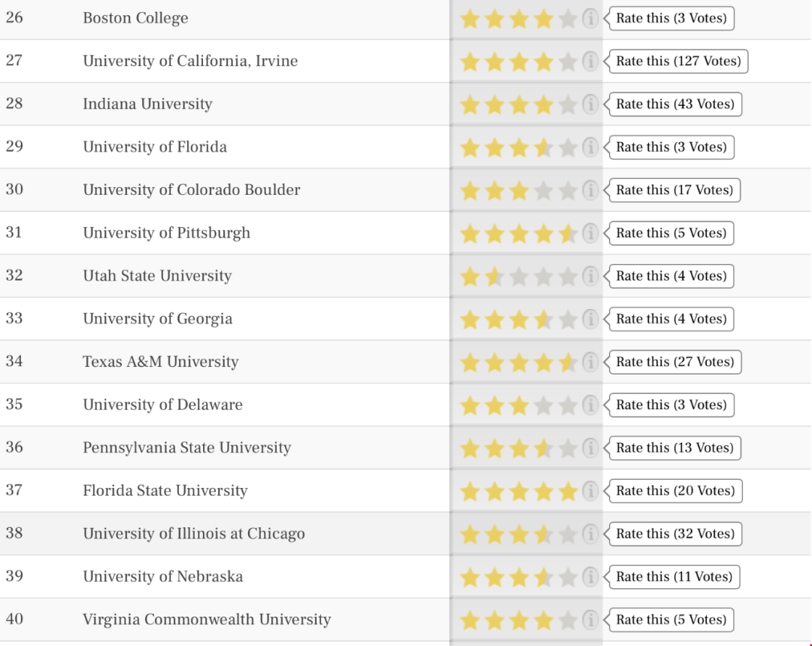
Task: Rate University of Georgia five stars
Action: (568, 320)
